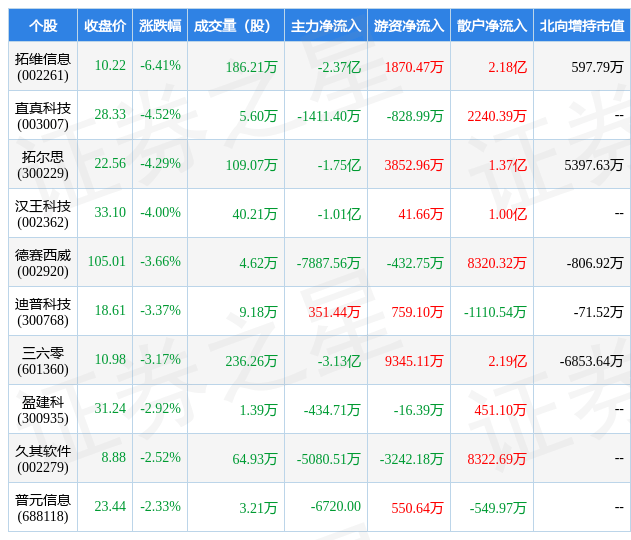
Task: Click the 散户净流入 column header
Action: [x=492, y=26]
